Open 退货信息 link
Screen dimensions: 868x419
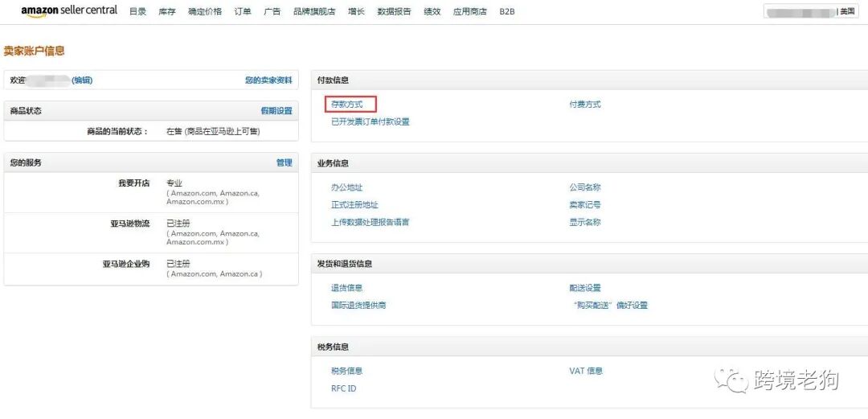point(347,288)
